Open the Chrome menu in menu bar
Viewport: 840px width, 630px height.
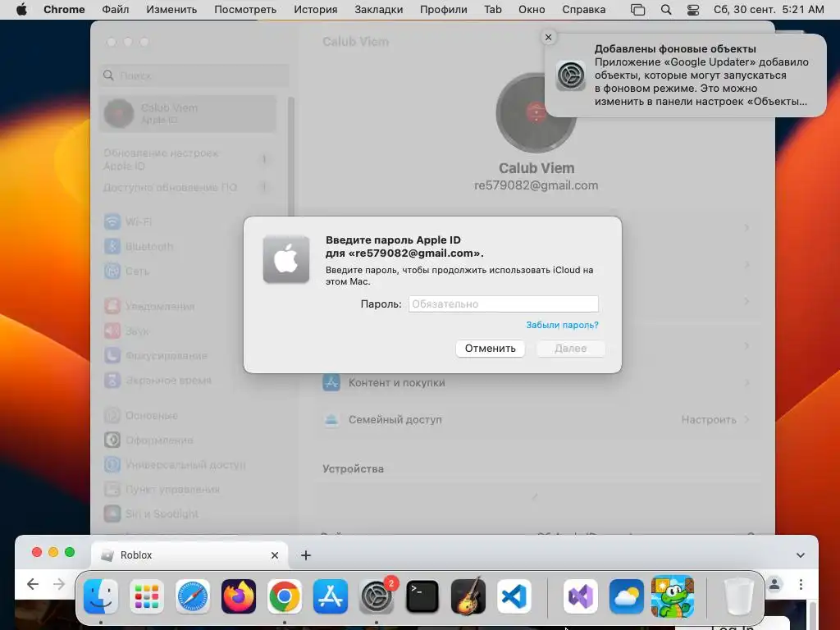64,10
